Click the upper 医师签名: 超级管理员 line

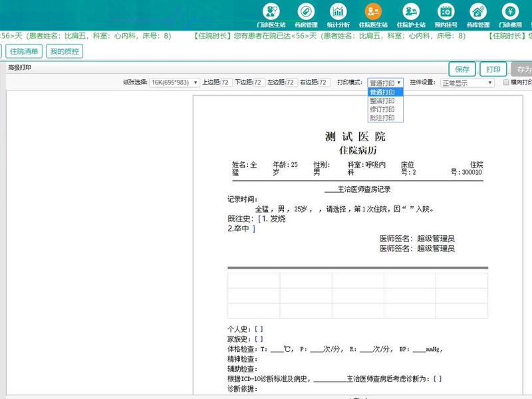click(x=417, y=239)
